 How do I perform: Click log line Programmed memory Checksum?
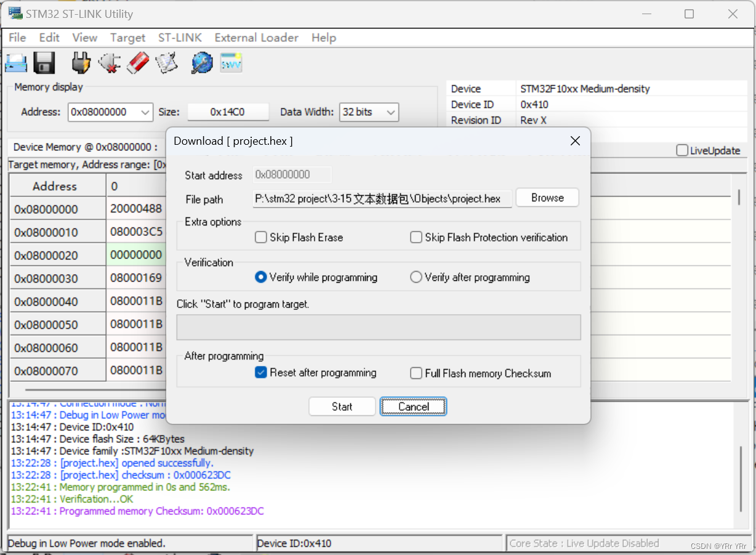(137, 511)
